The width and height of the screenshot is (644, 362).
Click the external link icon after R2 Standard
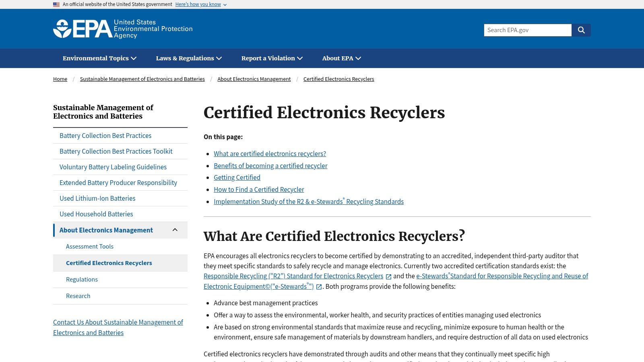388,277
